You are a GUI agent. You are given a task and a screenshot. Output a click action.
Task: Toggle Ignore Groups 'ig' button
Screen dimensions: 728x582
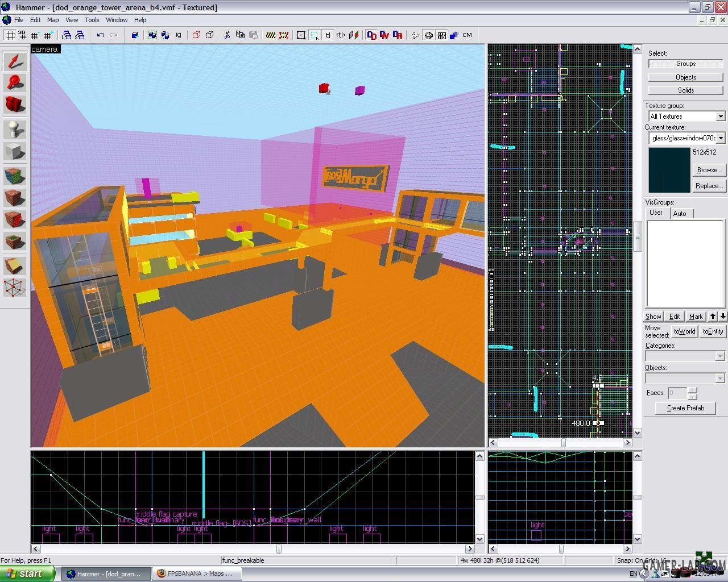[178, 35]
